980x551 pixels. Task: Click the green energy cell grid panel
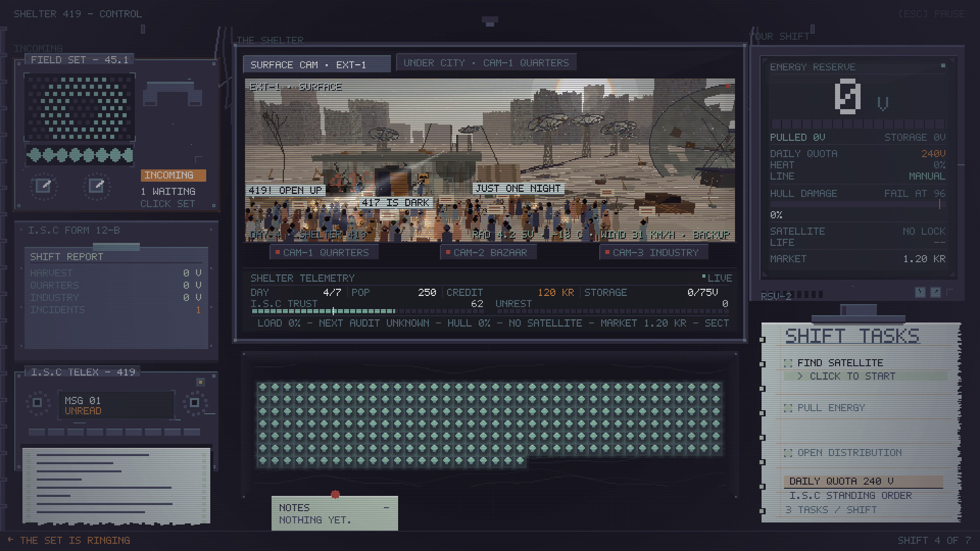pos(490,424)
